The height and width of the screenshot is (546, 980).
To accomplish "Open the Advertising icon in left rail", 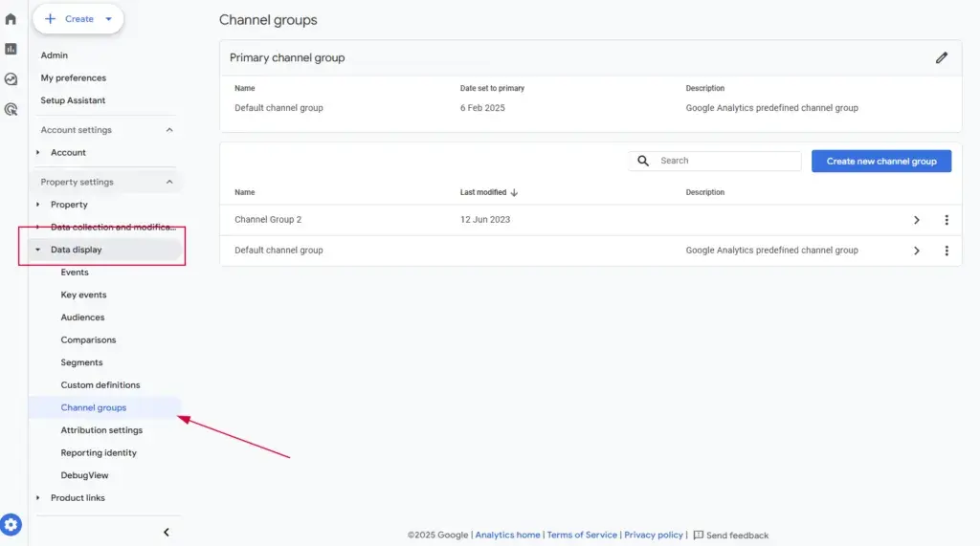I will pos(11,110).
